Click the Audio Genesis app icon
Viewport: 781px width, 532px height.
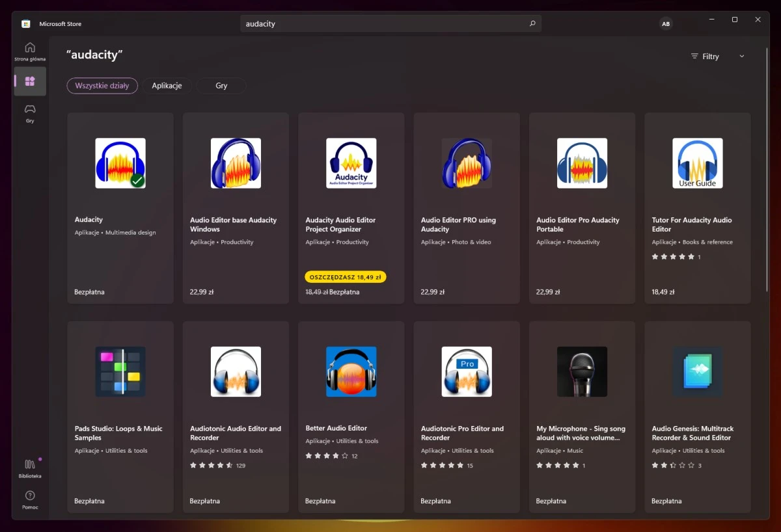(x=697, y=371)
